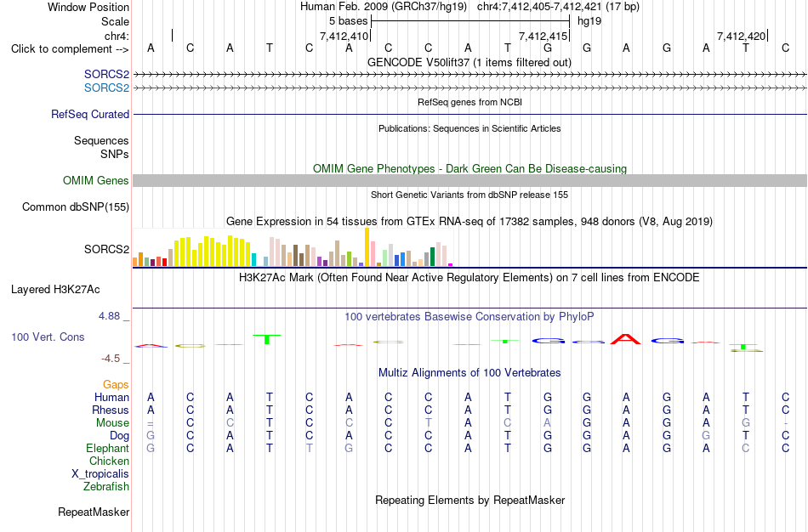Image resolution: width=808 pixels, height=532 pixels.
Task: Open the RepeatMasker track label
Action: pos(94,512)
